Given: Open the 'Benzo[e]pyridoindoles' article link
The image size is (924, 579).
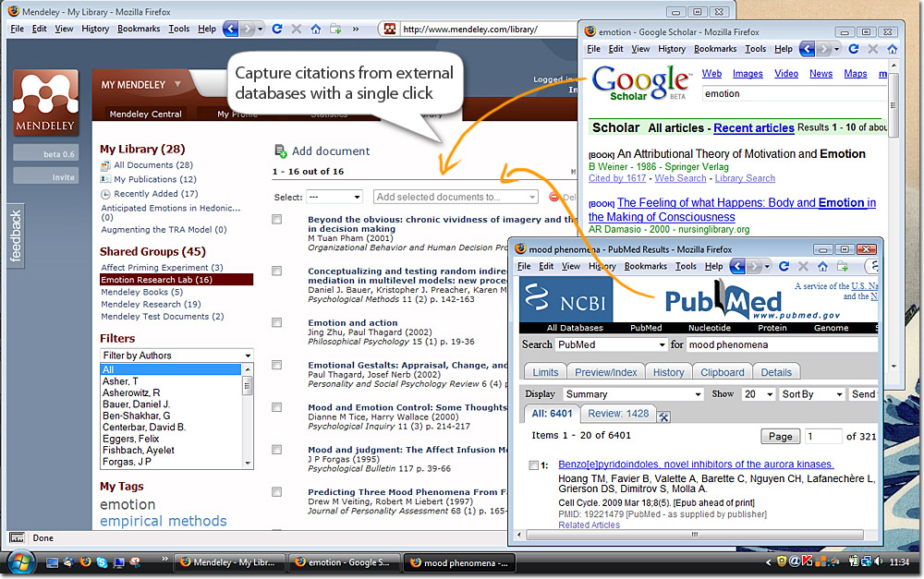Looking at the screenshot, I should [x=696, y=464].
